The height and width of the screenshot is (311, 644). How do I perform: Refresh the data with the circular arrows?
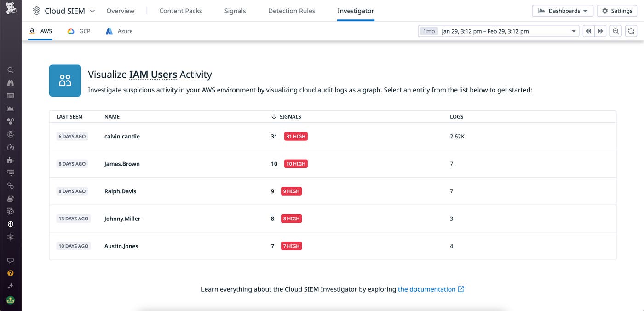coord(631,31)
